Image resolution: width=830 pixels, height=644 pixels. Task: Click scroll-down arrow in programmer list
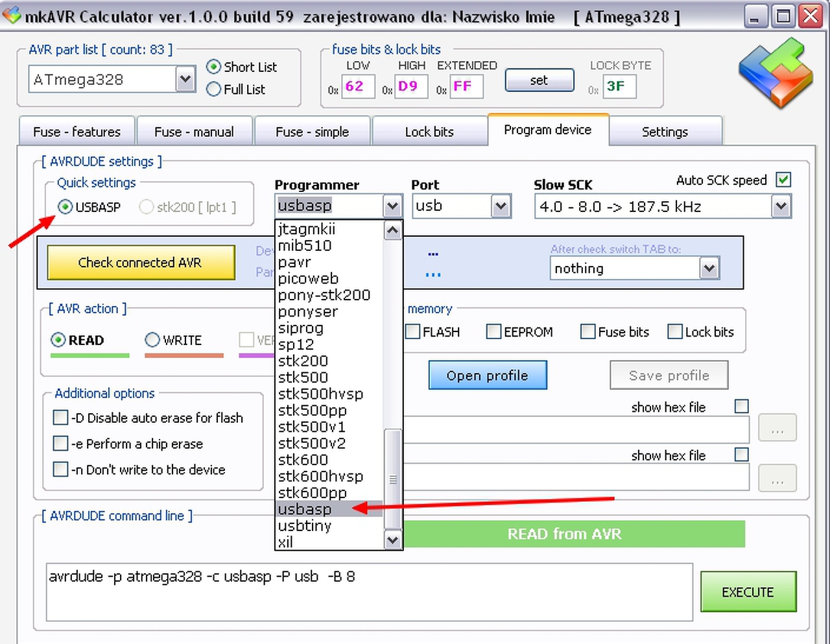[x=392, y=540]
